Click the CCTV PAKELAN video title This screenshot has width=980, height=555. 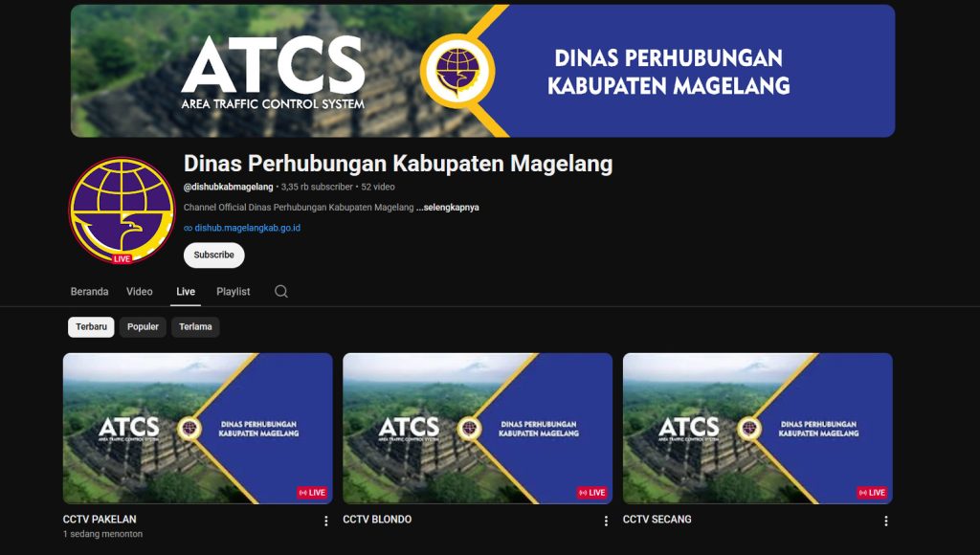100,520
